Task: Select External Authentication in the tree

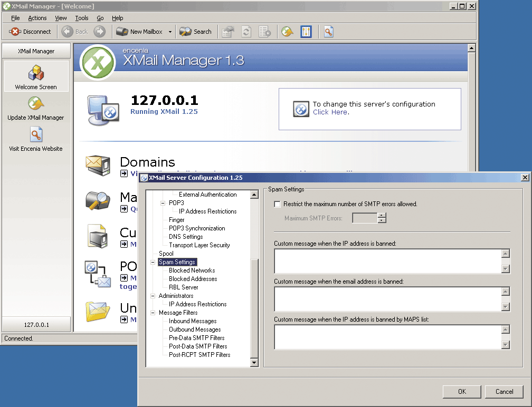Action: point(207,195)
